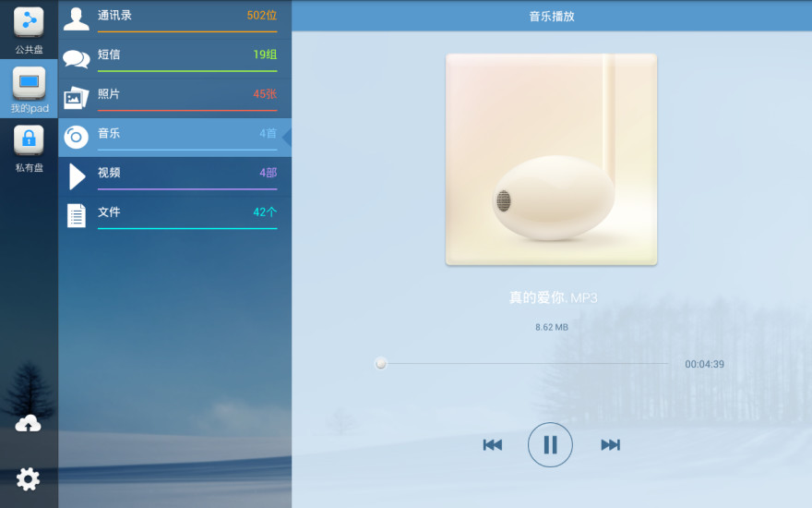Viewport: 812px width, 508px height.
Task: Click the 短信 message bubble icon
Action: point(77,58)
